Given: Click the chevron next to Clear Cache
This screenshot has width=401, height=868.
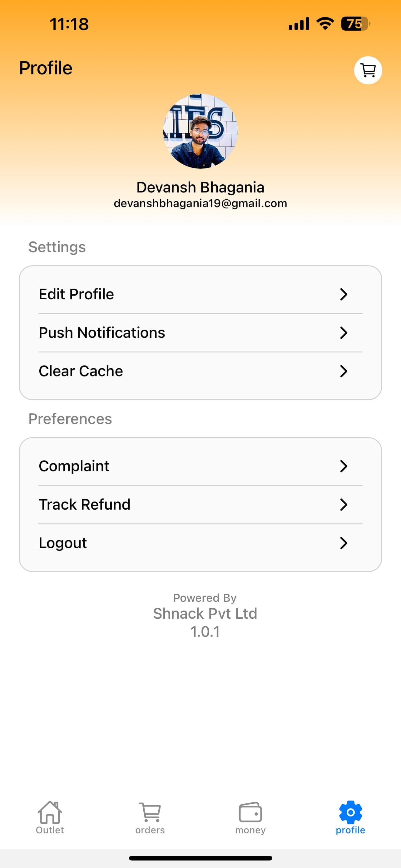Looking at the screenshot, I should tap(344, 371).
